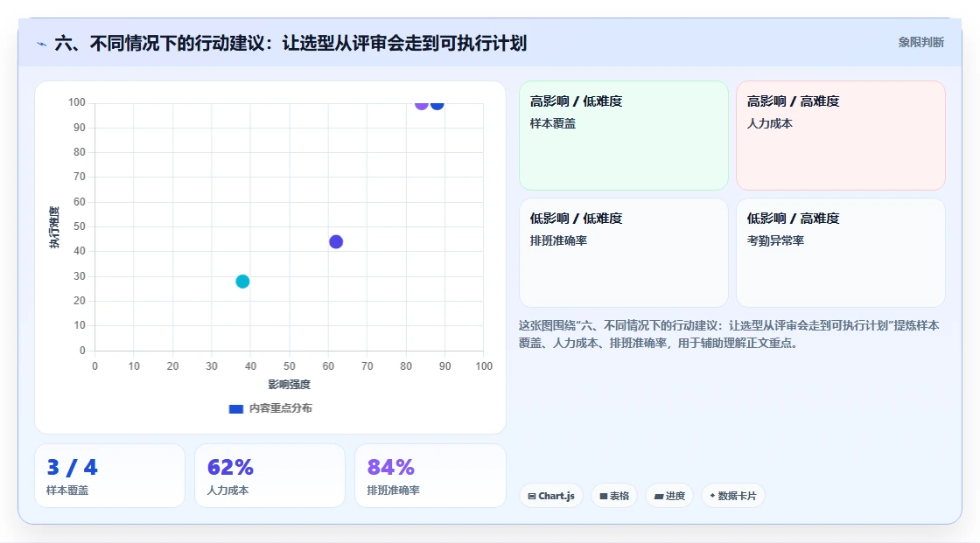Click the 考勤异常率 text
The image size is (980, 543).
[775, 240]
